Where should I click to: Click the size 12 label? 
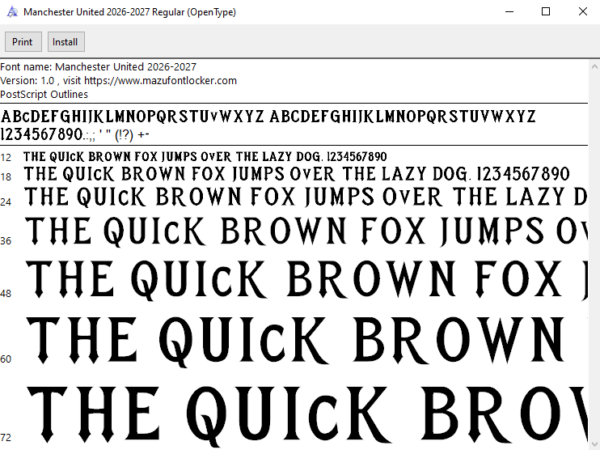point(6,158)
